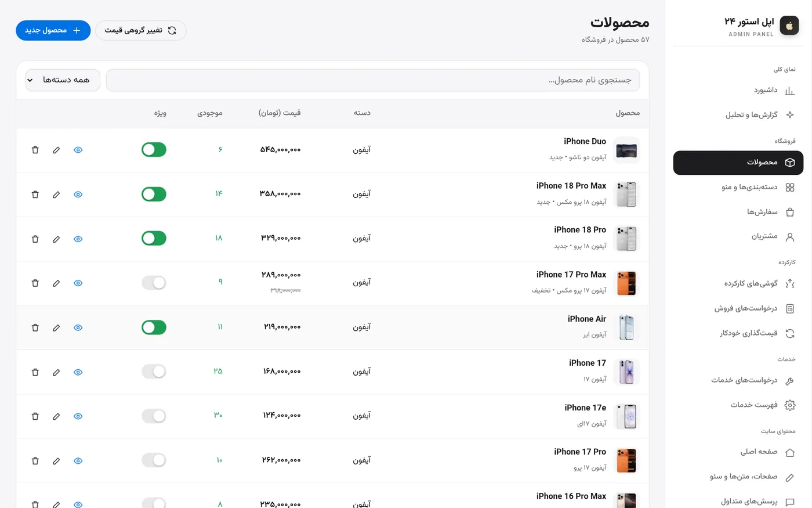The width and height of the screenshot is (812, 508).
Task: Click the dashboard bar chart icon
Action: pyautogui.click(x=790, y=91)
